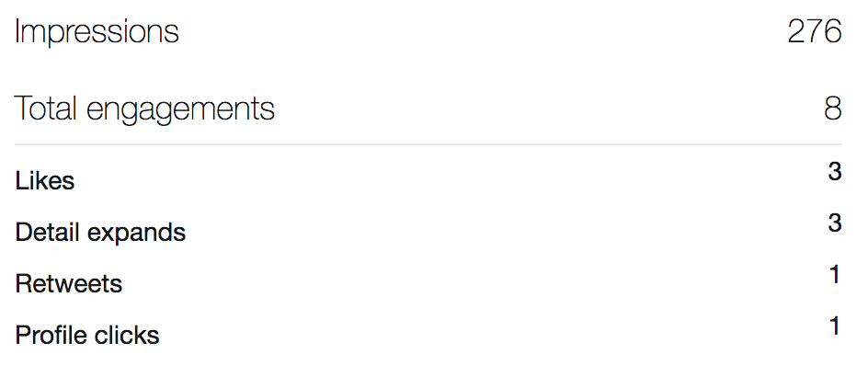The image size is (868, 377).
Task: Select the word Total in the heading
Action: point(46,109)
